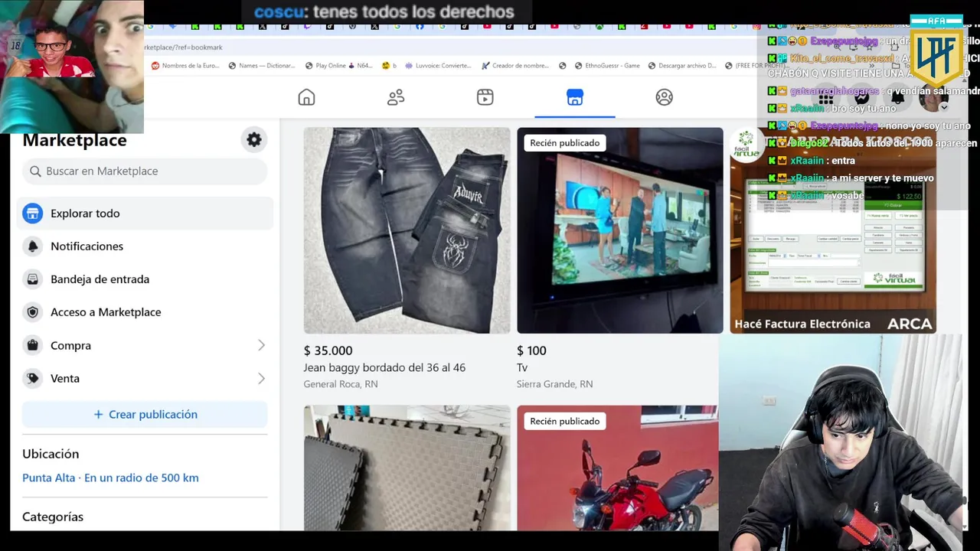Image resolution: width=980 pixels, height=551 pixels.
Task: Open Notificaciones in Marketplace sidebar
Action: [145, 246]
